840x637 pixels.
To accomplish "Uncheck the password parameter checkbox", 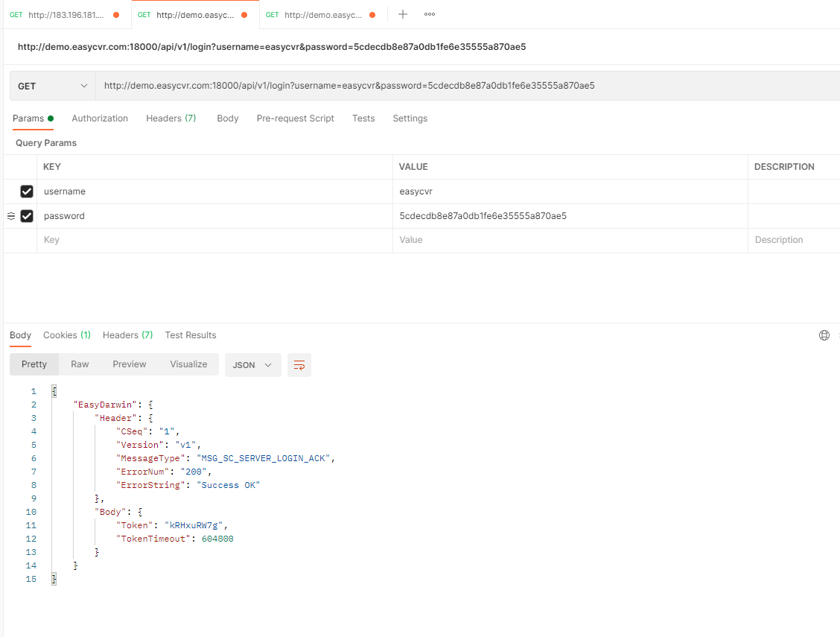I will [x=27, y=216].
